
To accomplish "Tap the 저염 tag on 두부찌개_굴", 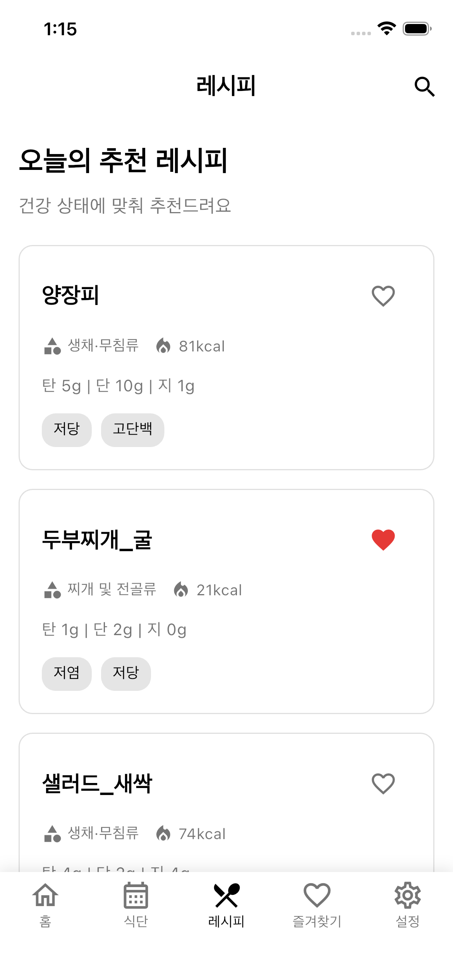I will pos(67,673).
